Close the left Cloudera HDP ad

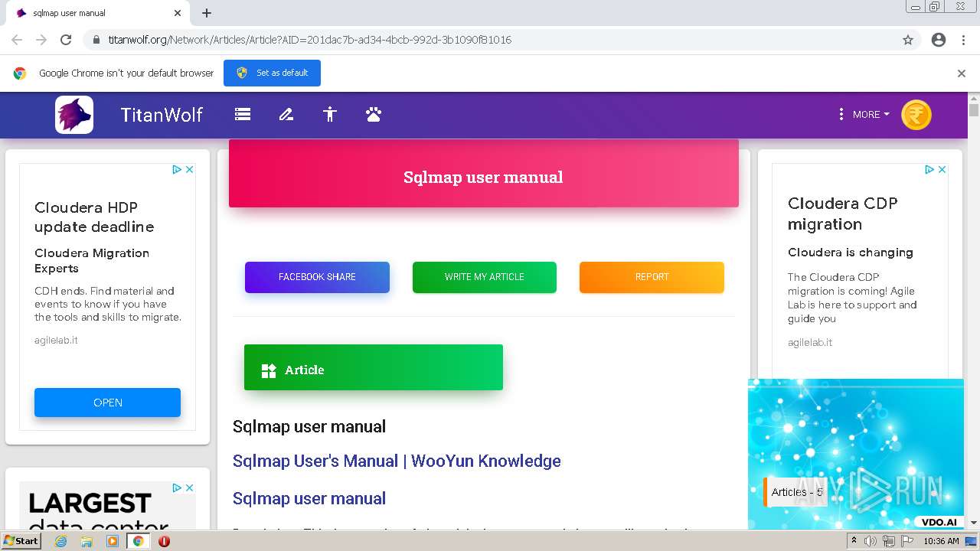(190, 170)
